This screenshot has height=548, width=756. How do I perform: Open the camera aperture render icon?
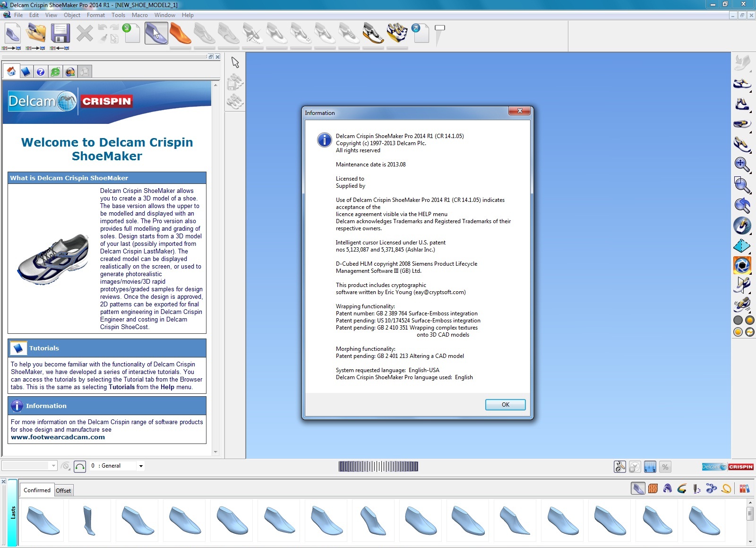coord(742,265)
